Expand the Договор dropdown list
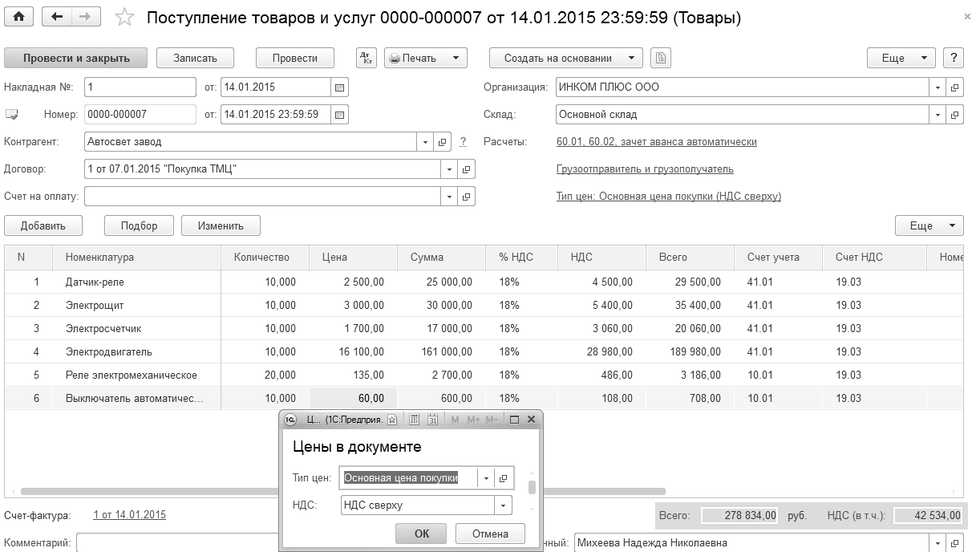This screenshot has width=980, height=552. (450, 169)
